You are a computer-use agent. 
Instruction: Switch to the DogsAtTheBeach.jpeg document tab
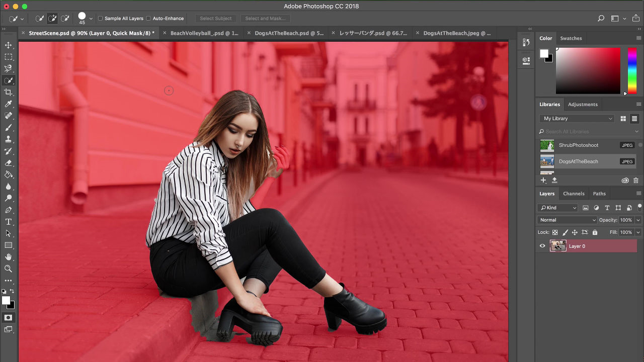(457, 33)
